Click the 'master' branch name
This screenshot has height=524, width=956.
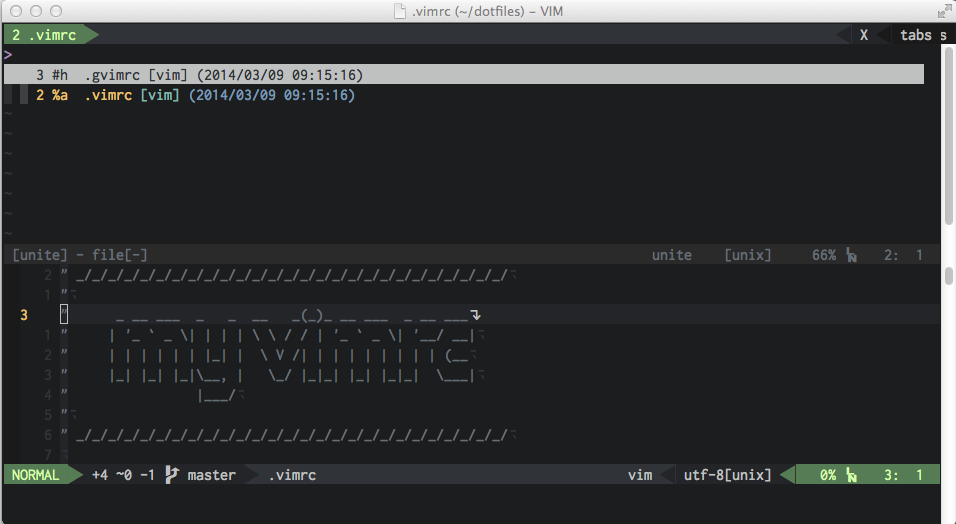tap(211, 475)
